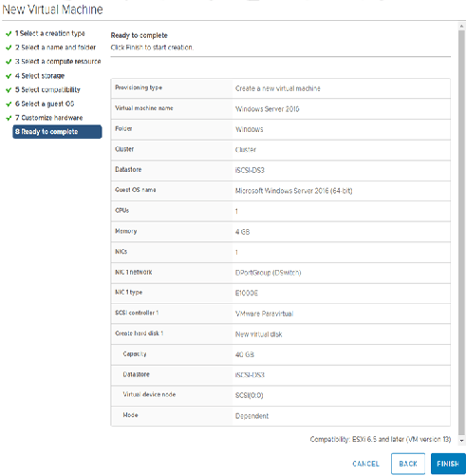
Task: Go to step 3 Select a compute resource
Action: click(58, 61)
